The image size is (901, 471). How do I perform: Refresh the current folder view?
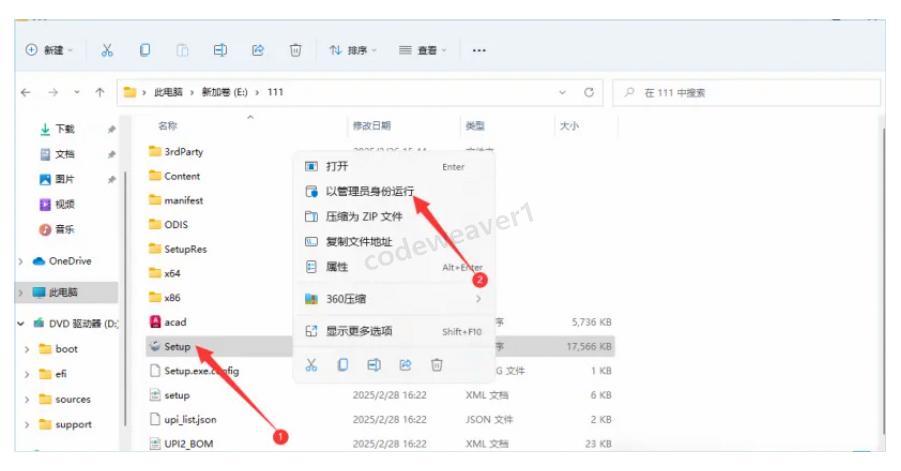click(589, 92)
